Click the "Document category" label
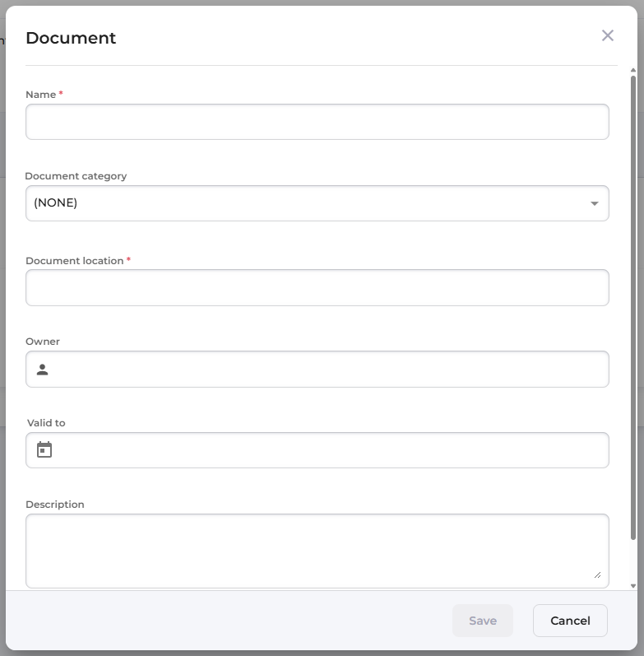Image resolution: width=644 pixels, height=656 pixels. 76,176
